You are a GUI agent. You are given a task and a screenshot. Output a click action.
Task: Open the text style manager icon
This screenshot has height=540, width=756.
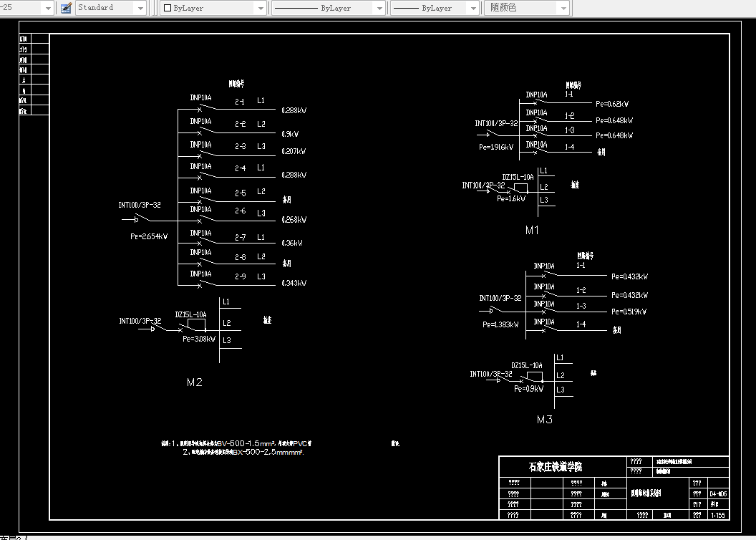click(x=67, y=8)
